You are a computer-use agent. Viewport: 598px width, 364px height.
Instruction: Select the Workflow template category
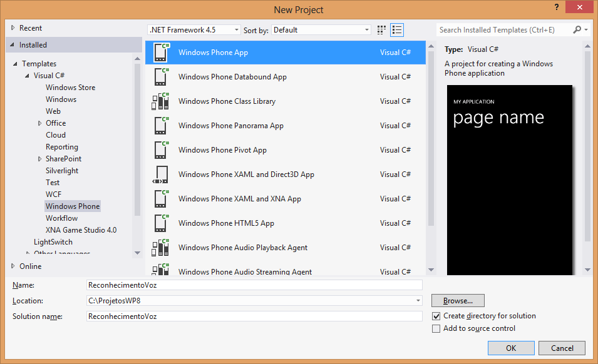tap(62, 218)
